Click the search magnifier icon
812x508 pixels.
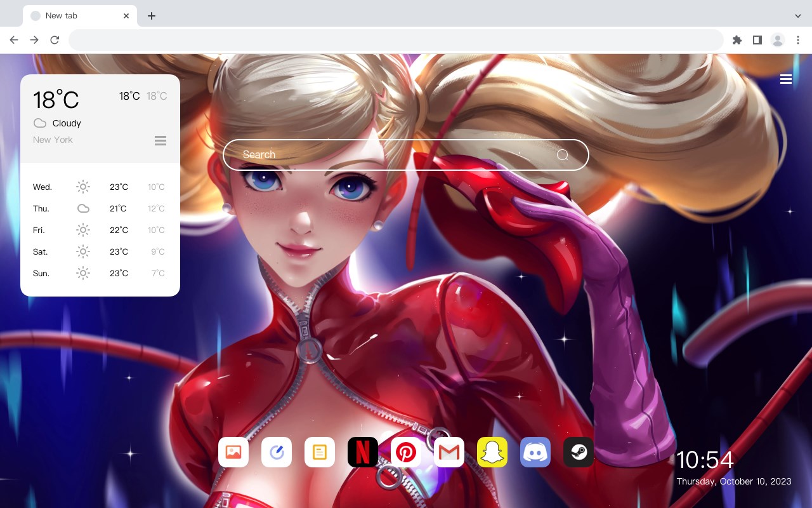click(563, 155)
